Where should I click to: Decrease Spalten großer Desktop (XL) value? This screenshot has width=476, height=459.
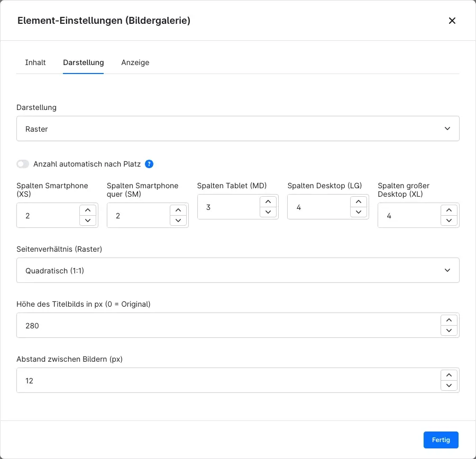449,221
